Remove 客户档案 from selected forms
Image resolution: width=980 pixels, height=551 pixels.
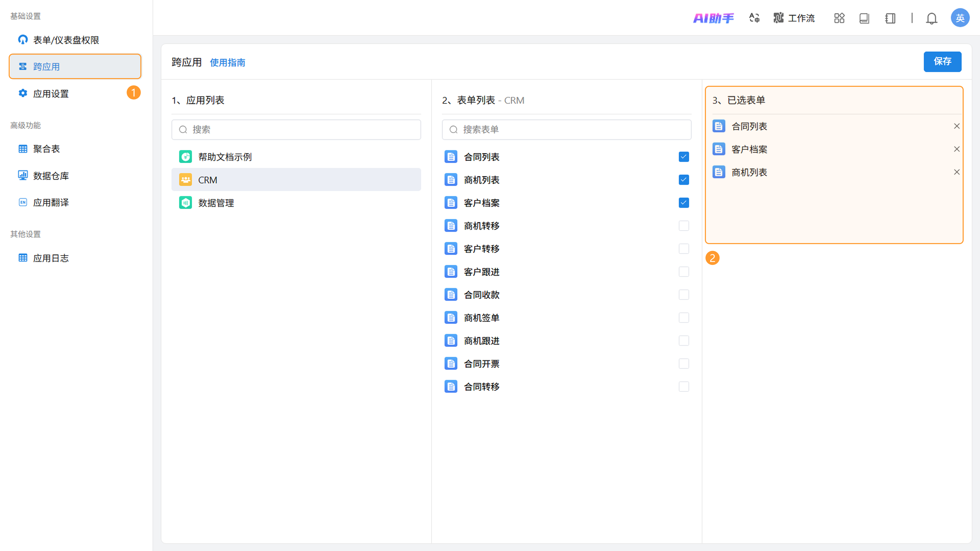pyautogui.click(x=957, y=149)
